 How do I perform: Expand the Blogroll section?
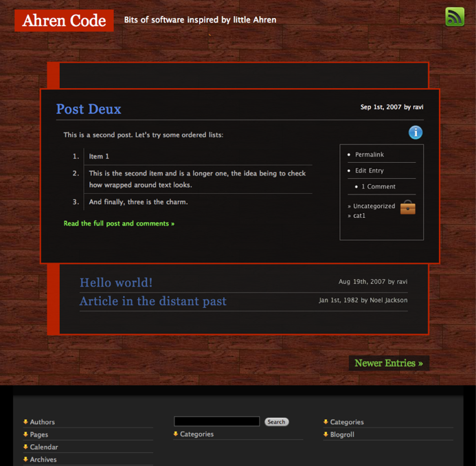coord(343,434)
